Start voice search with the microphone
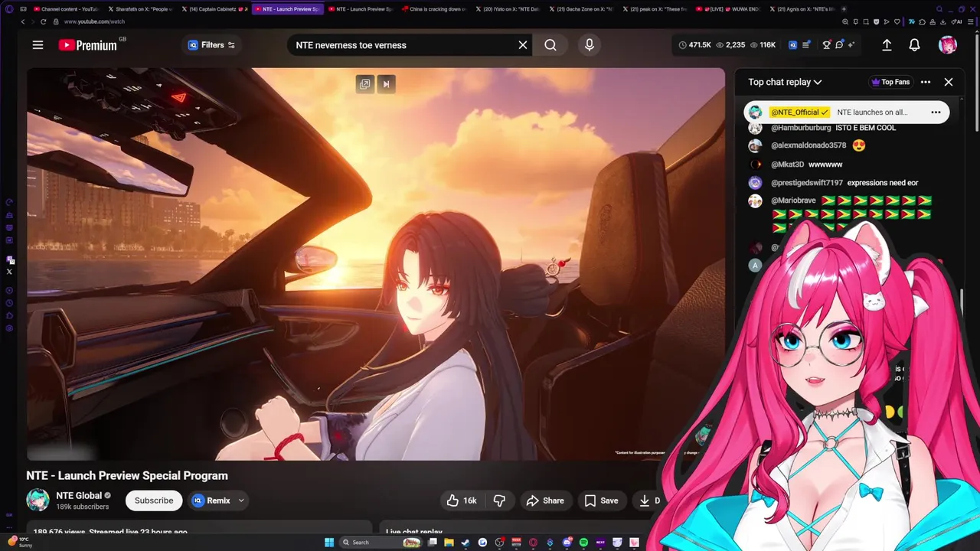The width and height of the screenshot is (980, 551). [x=590, y=45]
